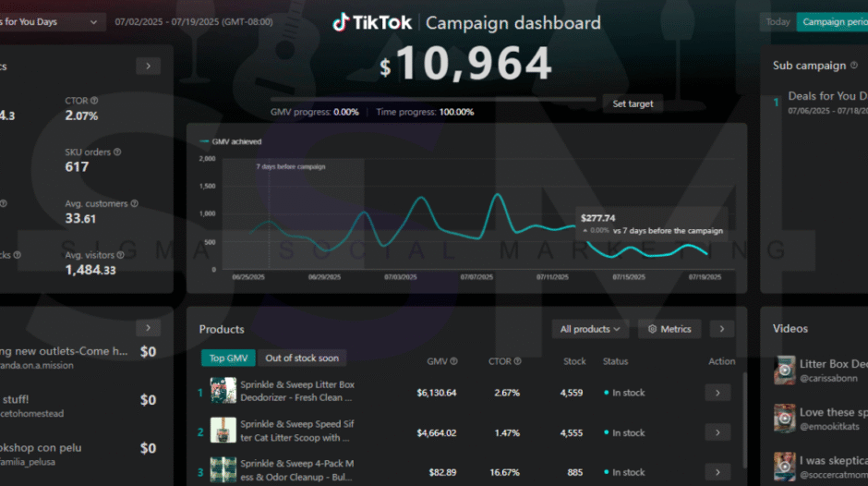The image size is (868, 486).
Task: Click the products list scrollbar
Action: [x=744, y=421]
